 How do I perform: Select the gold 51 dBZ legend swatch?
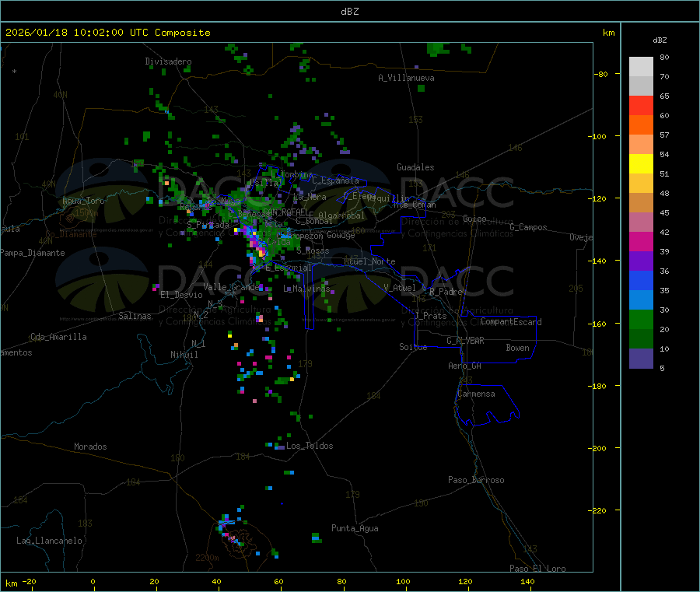(x=641, y=183)
